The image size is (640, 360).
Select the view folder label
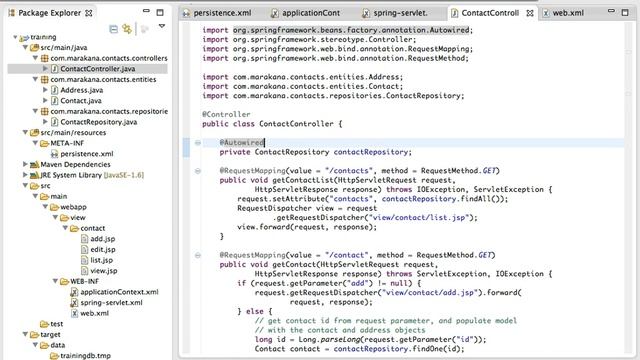pos(78,218)
